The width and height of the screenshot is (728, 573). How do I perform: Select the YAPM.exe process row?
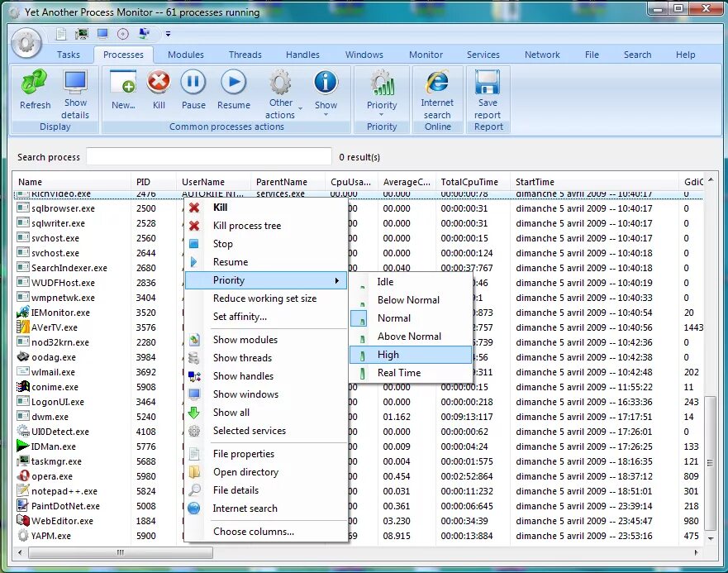[359, 535]
